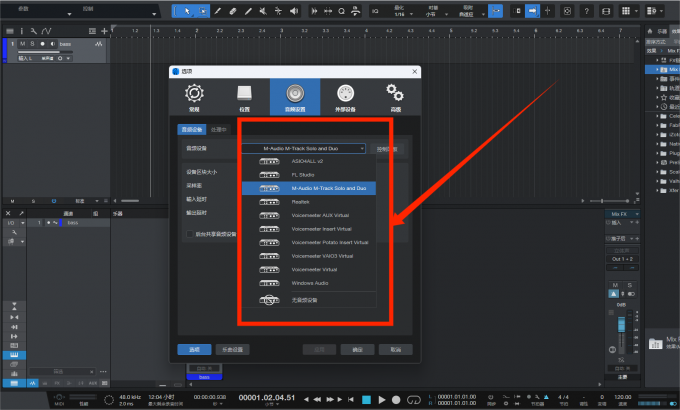This screenshot has height=410, width=680.
Task: Mute the bass track with the M button
Action: tap(23, 44)
